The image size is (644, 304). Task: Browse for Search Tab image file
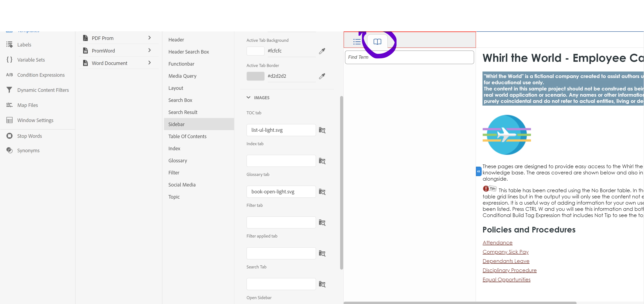(x=322, y=284)
